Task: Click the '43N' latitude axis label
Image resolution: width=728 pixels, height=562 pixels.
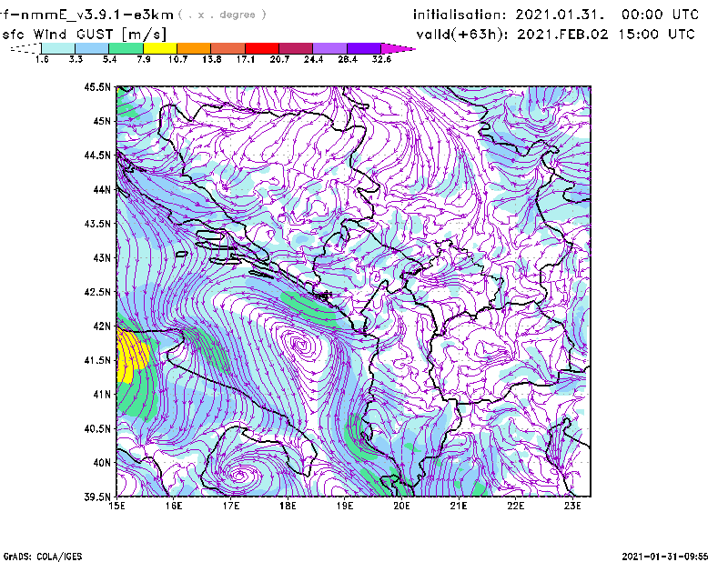Action: [102, 257]
